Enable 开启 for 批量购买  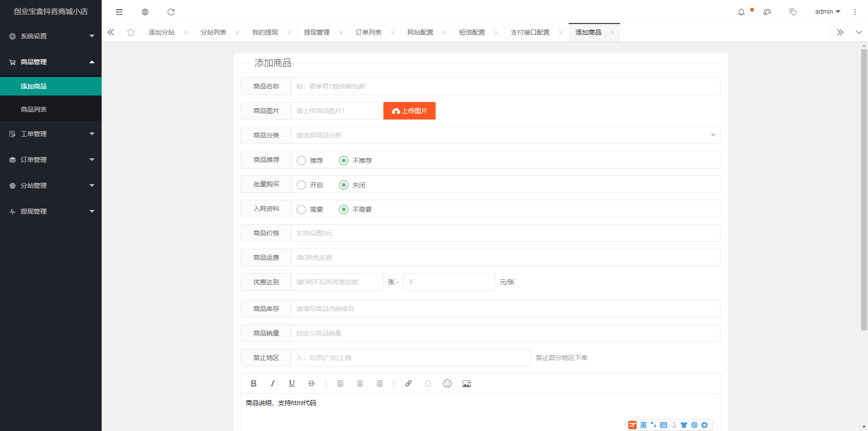pos(302,185)
